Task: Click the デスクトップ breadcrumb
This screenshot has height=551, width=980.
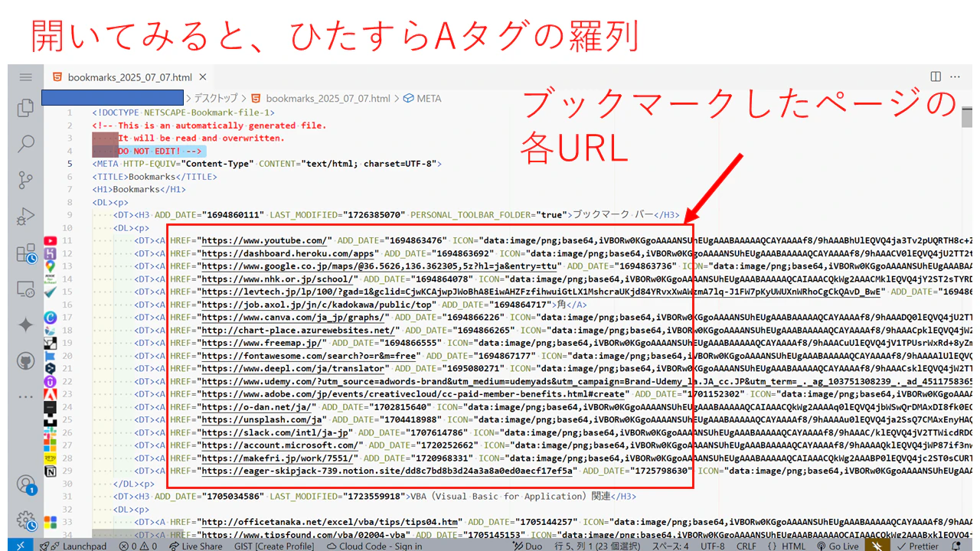Action: tap(216, 99)
